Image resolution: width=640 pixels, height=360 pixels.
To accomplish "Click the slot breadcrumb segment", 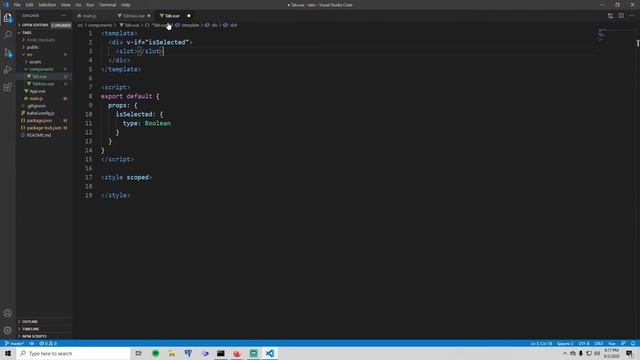I will click(x=233, y=25).
